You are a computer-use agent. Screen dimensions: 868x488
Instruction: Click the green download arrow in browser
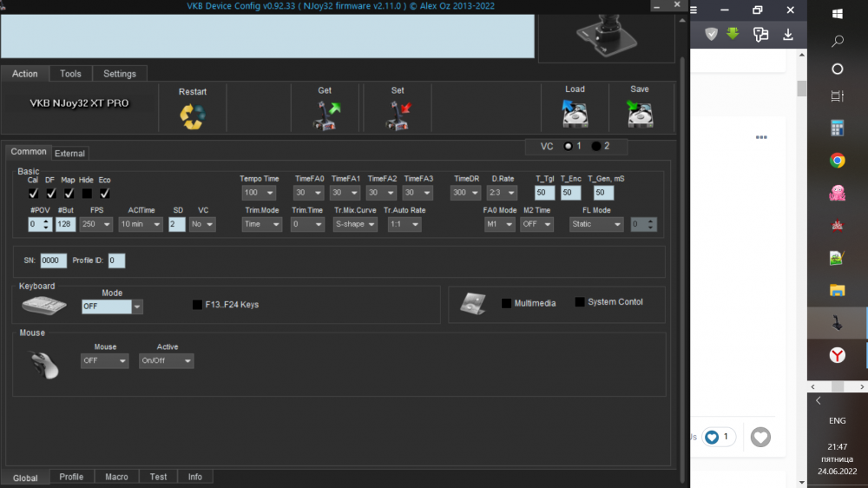point(733,34)
